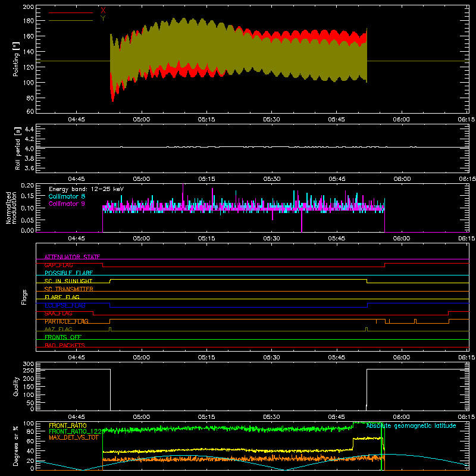Click the SC_TRANSMITTER flag label
The height and width of the screenshot is (476, 476).
[68, 289]
